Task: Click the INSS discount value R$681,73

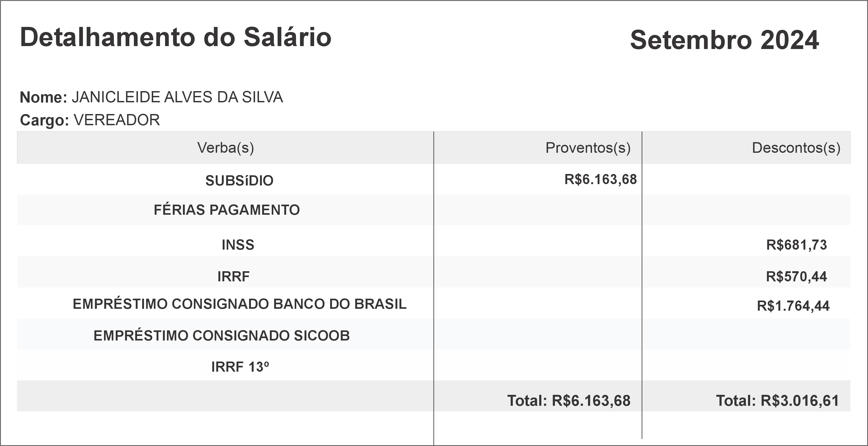Action: (x=796, y=245)
